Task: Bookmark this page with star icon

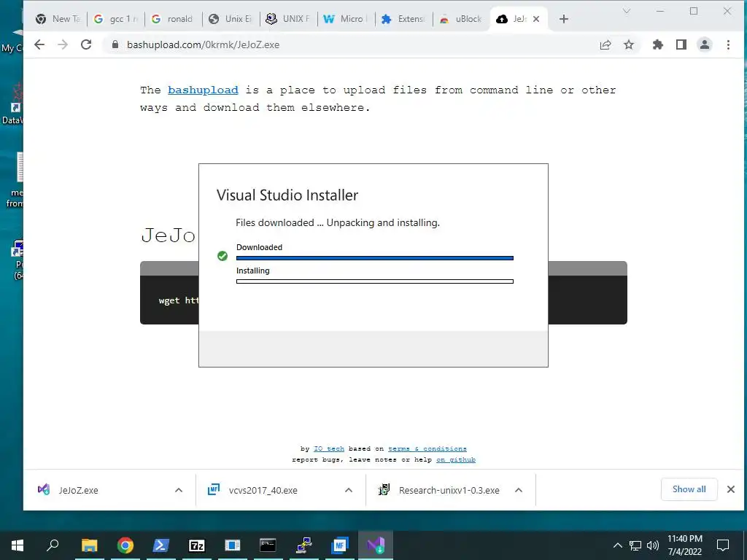Action: point(629,44)
